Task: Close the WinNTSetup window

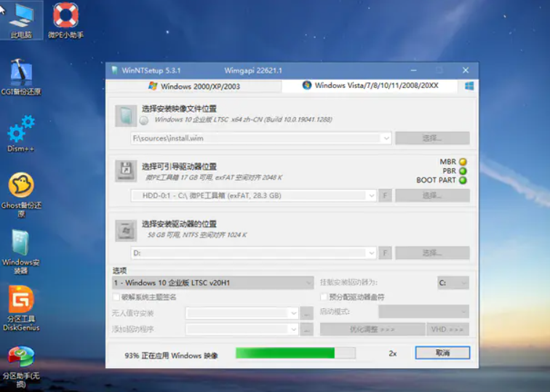Action: coord(466,71)
